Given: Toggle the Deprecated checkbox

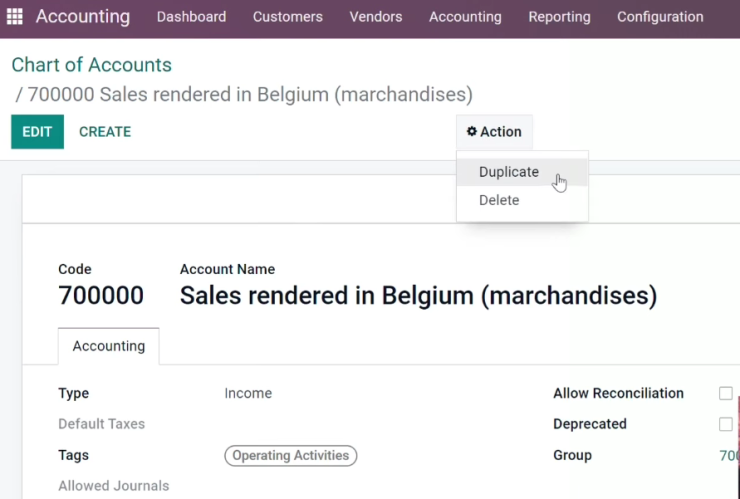Looking at the screenshot, I should point(726,424).
